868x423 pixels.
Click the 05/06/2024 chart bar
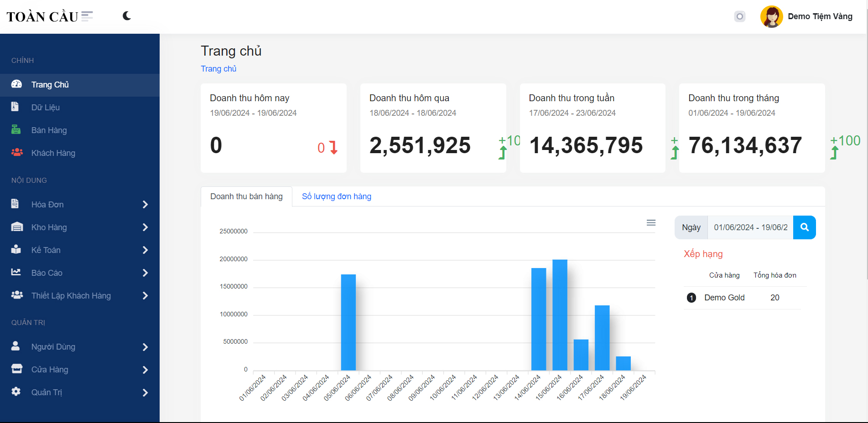[348, 322]
